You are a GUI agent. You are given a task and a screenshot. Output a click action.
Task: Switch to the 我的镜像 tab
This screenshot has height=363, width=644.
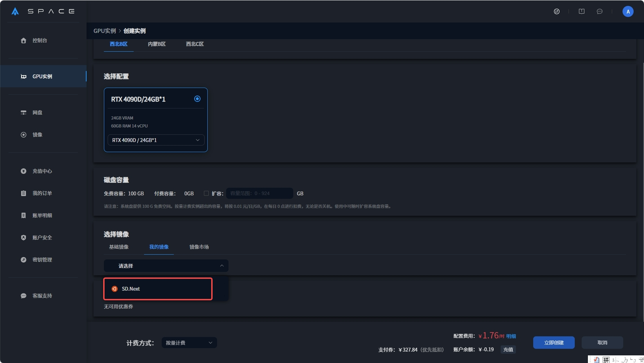pos(159,247)
